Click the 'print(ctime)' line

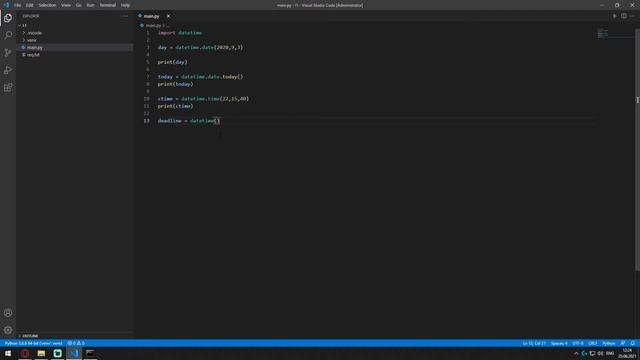[x=176, y=106]
